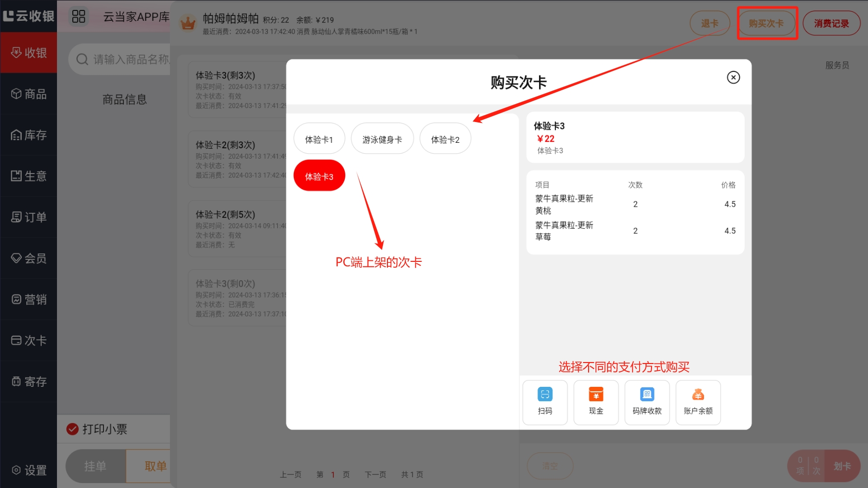
Task: Click the 购买次卡 button at top
Action: tap(766, 23)
